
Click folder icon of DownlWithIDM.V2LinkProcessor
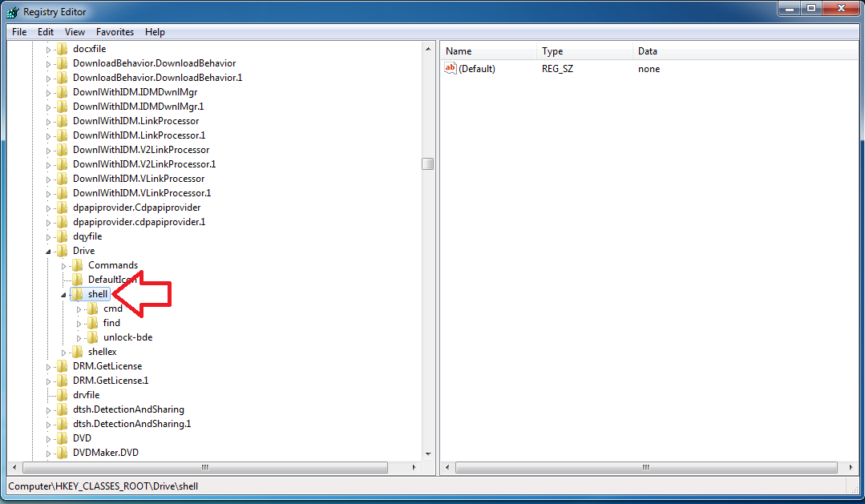(63, 150)
